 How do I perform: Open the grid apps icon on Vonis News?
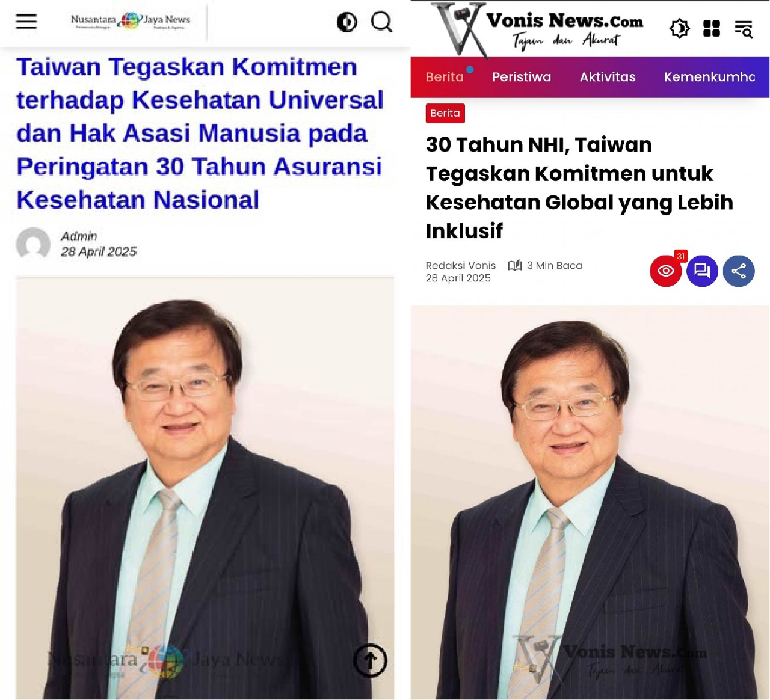(712, 28)
